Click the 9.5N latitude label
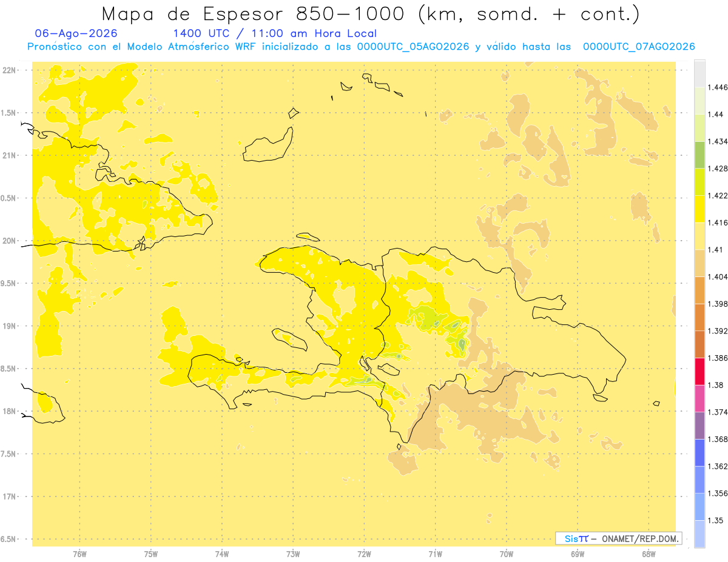Viewport: 728px width, 562px height. [x=9, y=283]
